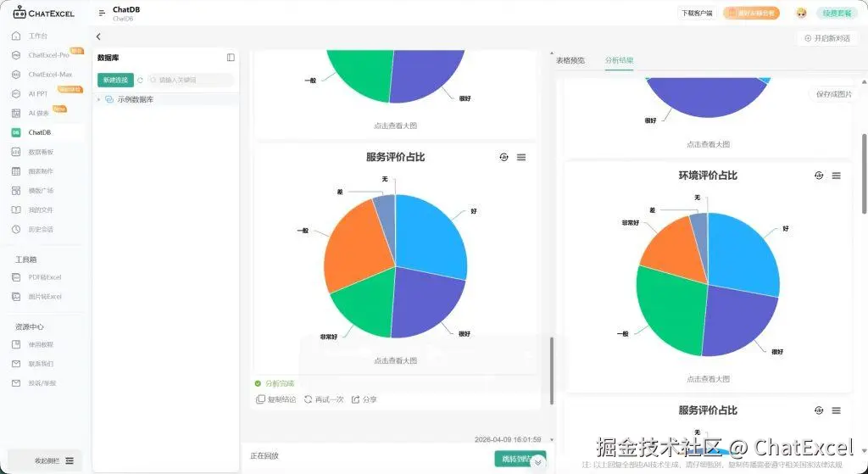868x474 pixels.
Task: Click 点击查看大图 under top right chart
Action: (x=708, y=144)
